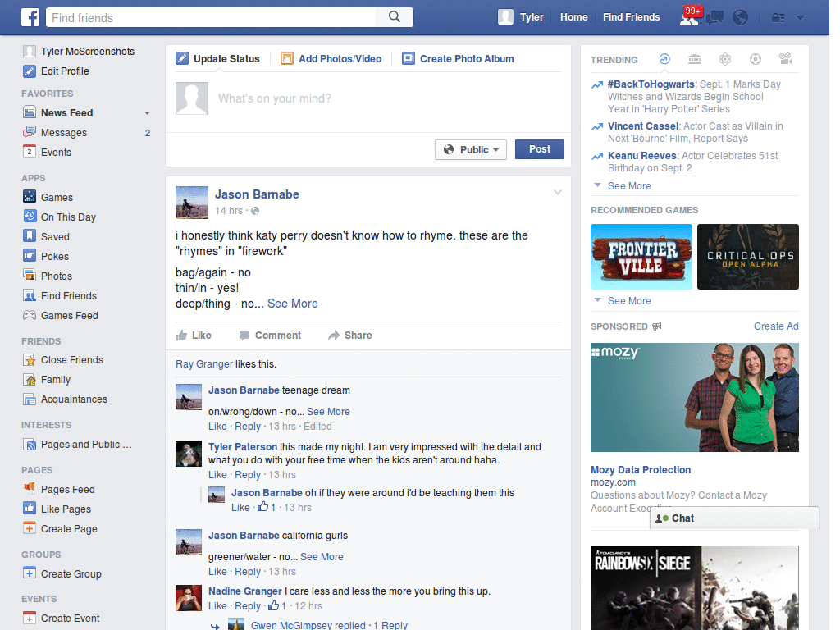Click Edit Profile pencil icon
This screenshot has width=840, height=630.
pyautogui.click(x=30, y=71)
